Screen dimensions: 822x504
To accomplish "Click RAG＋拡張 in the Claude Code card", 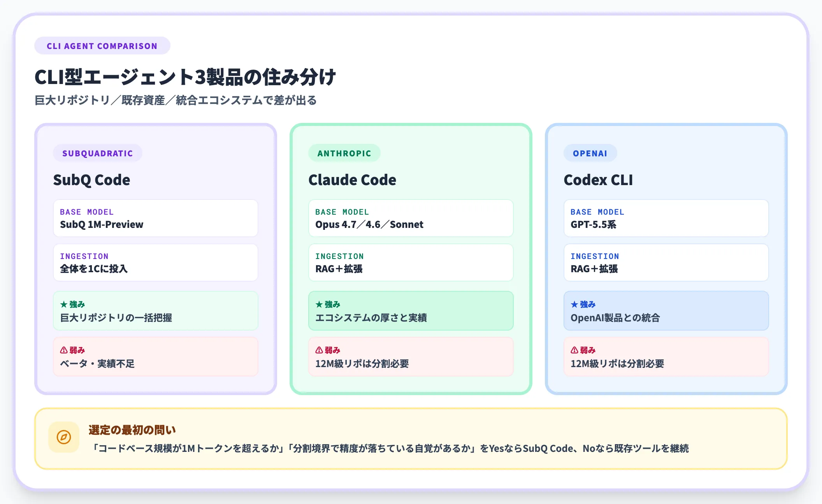I will pyautogui.click(x=339, y=269).
